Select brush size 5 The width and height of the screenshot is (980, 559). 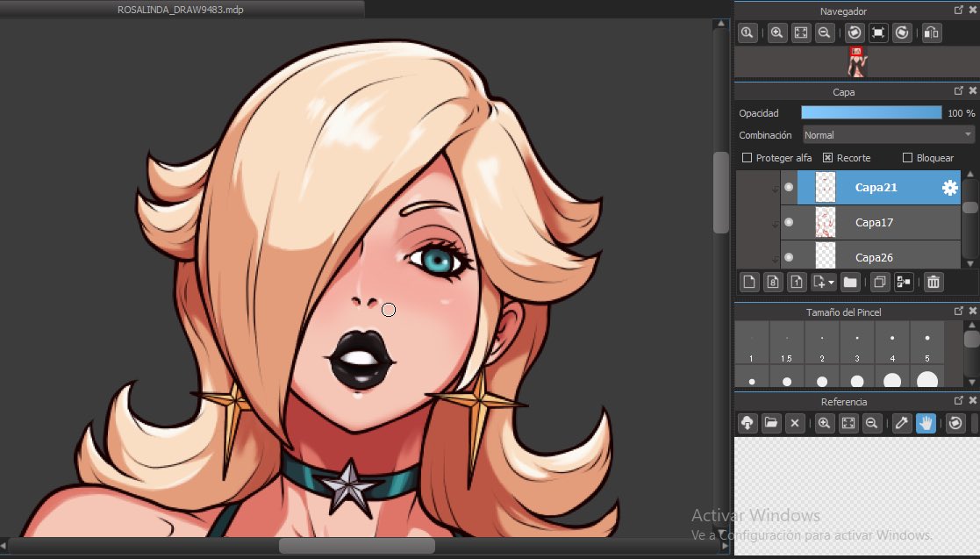tap(926, 342)
